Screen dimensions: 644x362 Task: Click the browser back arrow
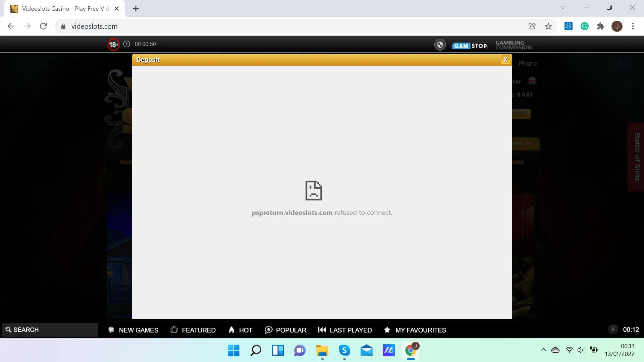point(11,26)
